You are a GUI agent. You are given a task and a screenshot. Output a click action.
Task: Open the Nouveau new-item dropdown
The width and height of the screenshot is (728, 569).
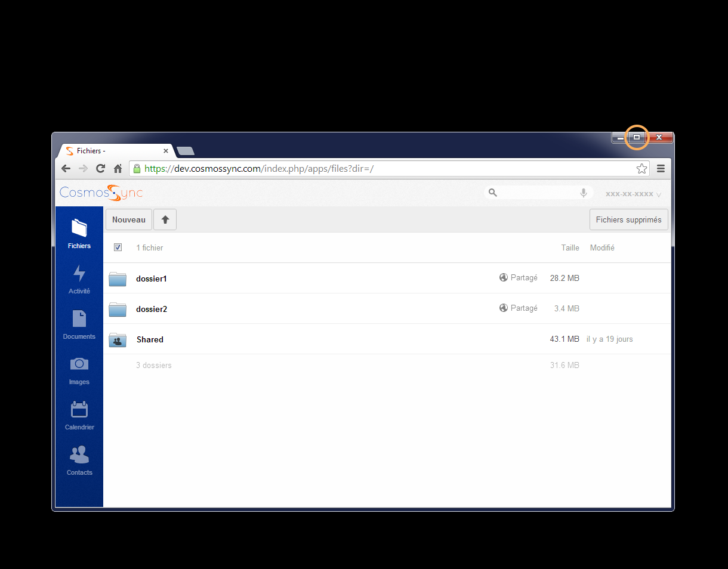coord(129,219)
